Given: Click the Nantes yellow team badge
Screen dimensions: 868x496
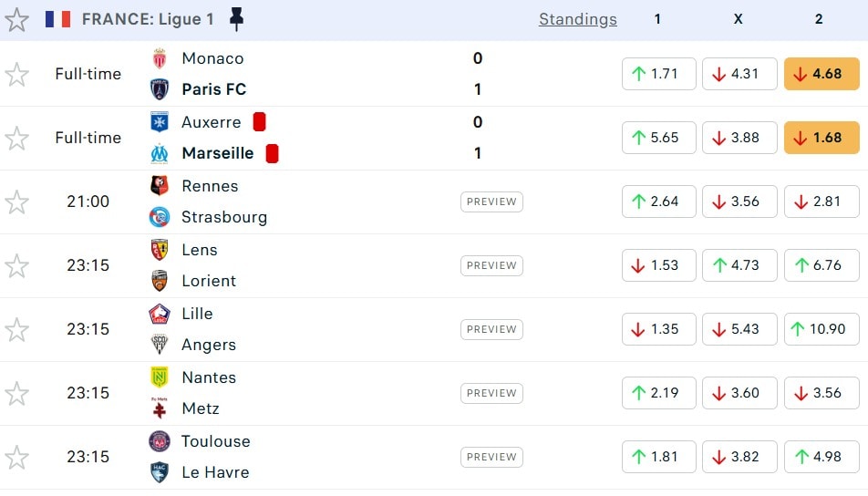Looking at the screenshot, I should (x=160, y=377).
